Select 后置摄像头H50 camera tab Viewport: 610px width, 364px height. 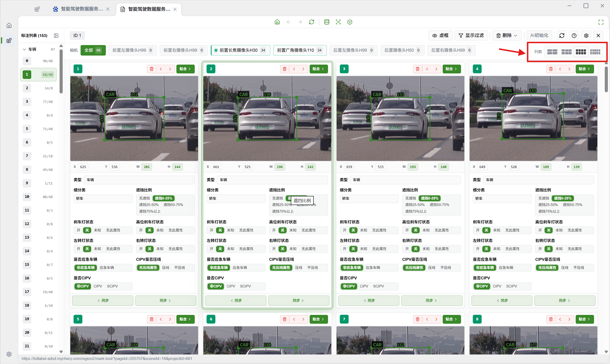point(402,50)
